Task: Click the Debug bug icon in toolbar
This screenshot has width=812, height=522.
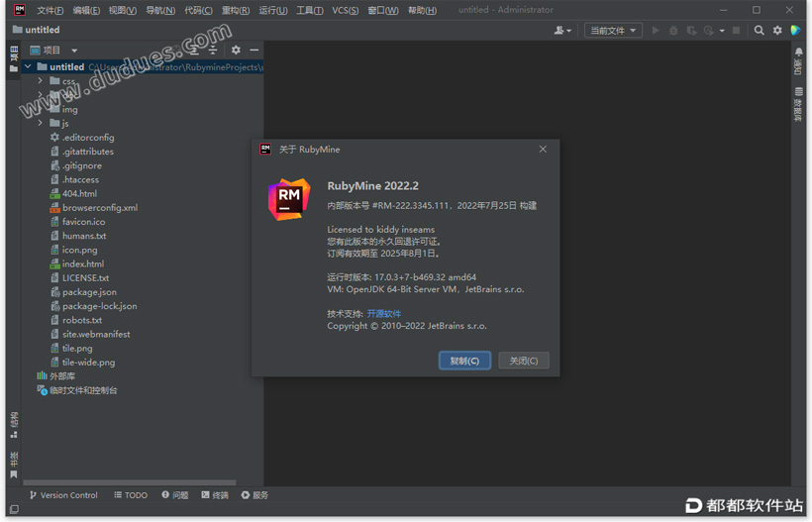Action: [x=673, y=31]
